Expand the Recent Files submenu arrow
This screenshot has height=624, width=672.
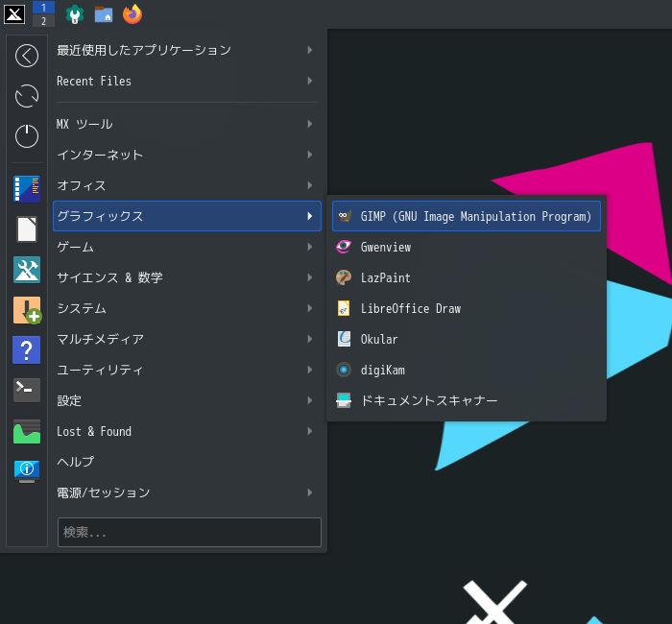click(x=310, y=81)
